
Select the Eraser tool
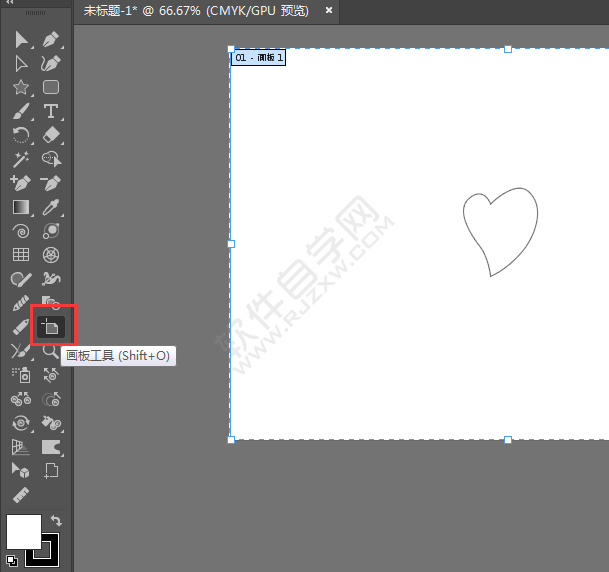point(51,136)
